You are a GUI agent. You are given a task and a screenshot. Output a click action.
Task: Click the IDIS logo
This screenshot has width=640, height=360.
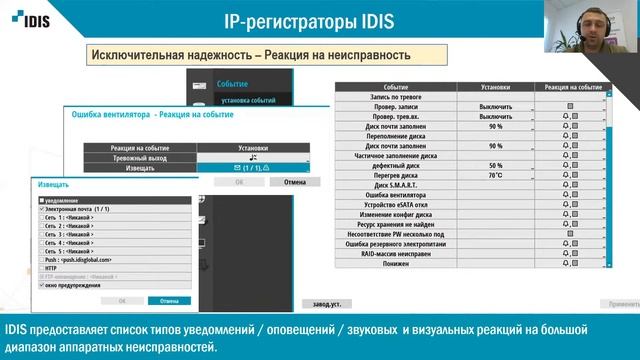click(31, 19)
